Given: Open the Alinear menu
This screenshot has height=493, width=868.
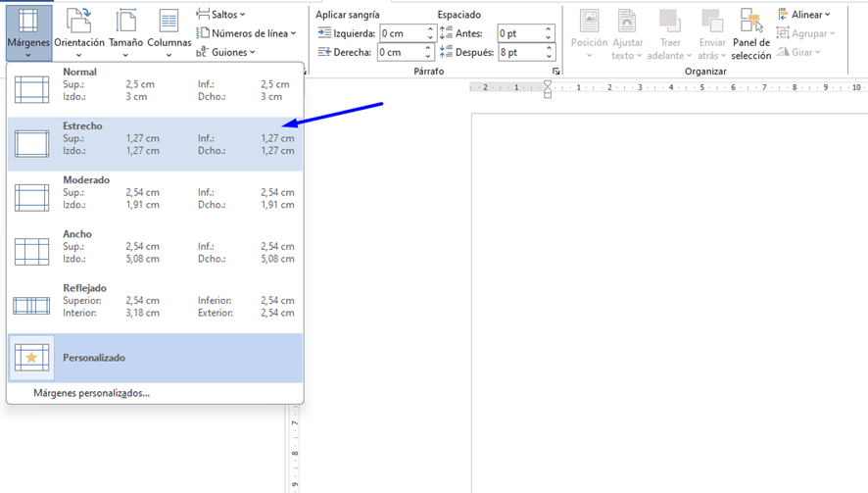Looking at the screenshot, I should [x=803, y=15].
